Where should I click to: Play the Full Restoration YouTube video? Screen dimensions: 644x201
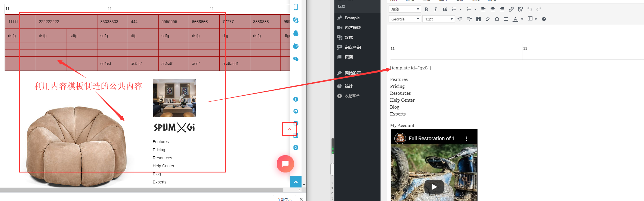click(434, 187)
